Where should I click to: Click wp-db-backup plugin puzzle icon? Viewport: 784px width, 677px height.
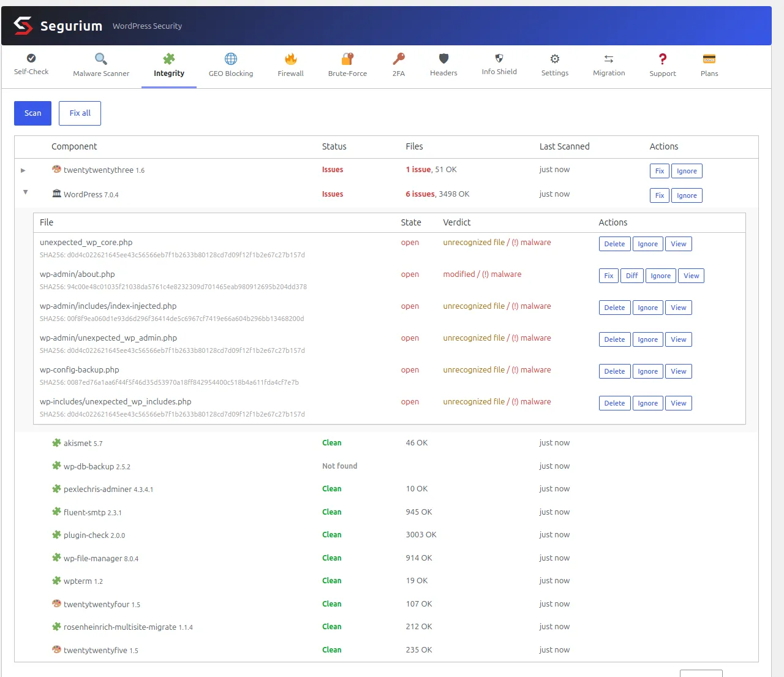pos(56,466)
